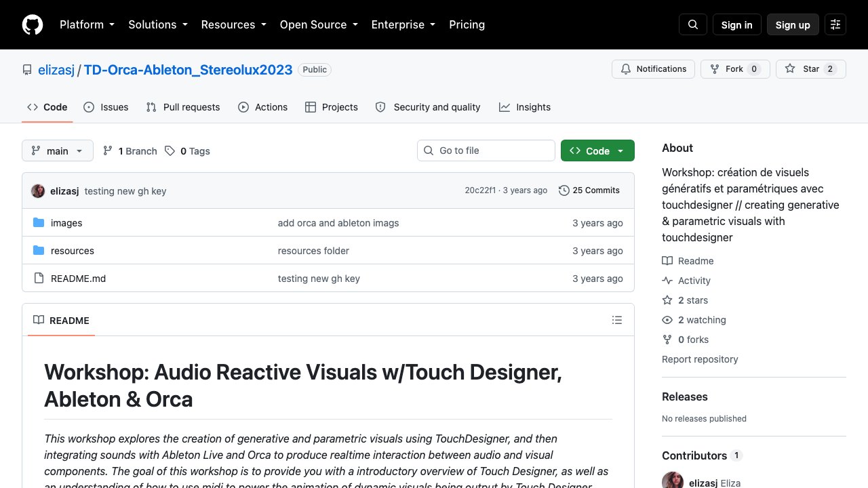The height and width of the screenshot is (488, 868).
Task: Open the 25 Commits history
Action: pos(589,190)
